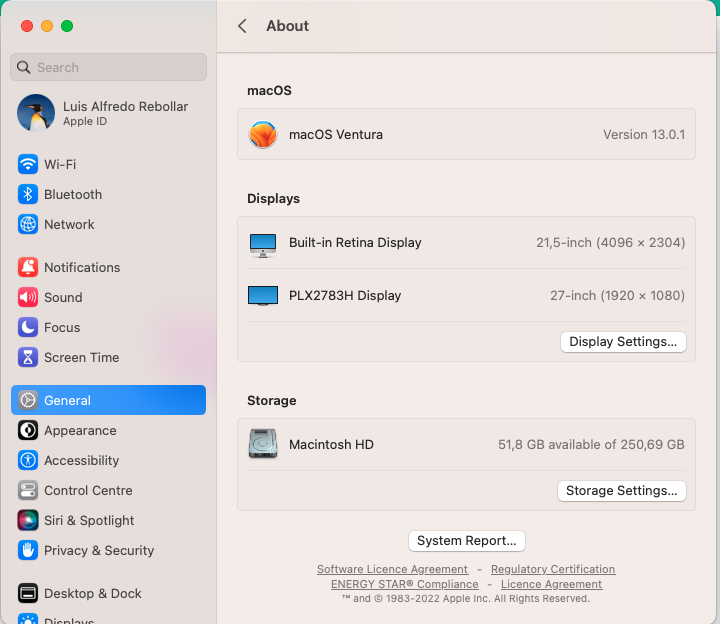Click the Accessibility icon

pos(28,460)
